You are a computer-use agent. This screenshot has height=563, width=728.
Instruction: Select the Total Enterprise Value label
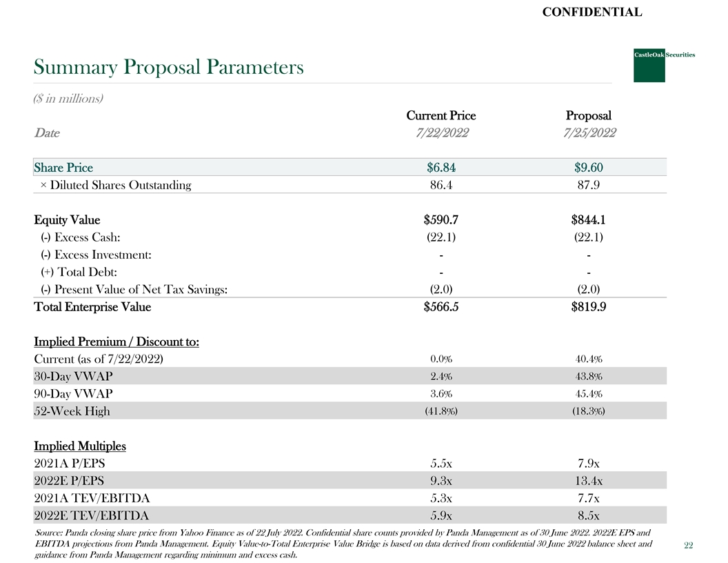click(92, 307)
